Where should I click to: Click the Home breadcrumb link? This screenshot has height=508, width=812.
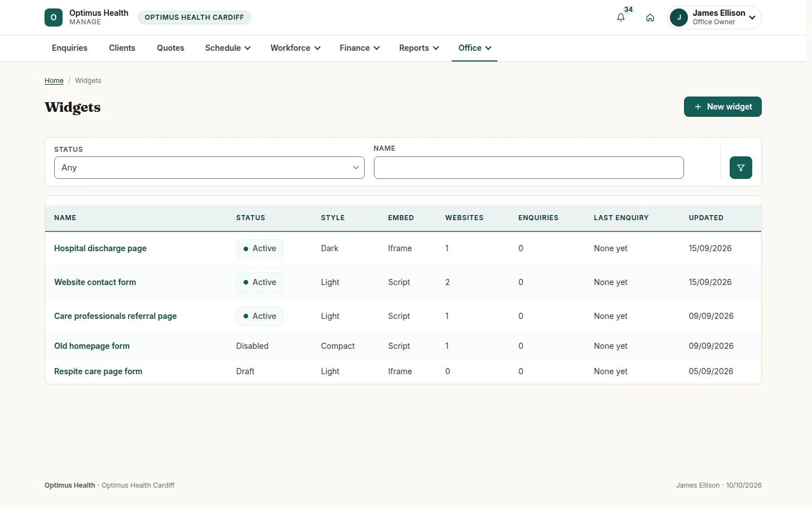54,81
